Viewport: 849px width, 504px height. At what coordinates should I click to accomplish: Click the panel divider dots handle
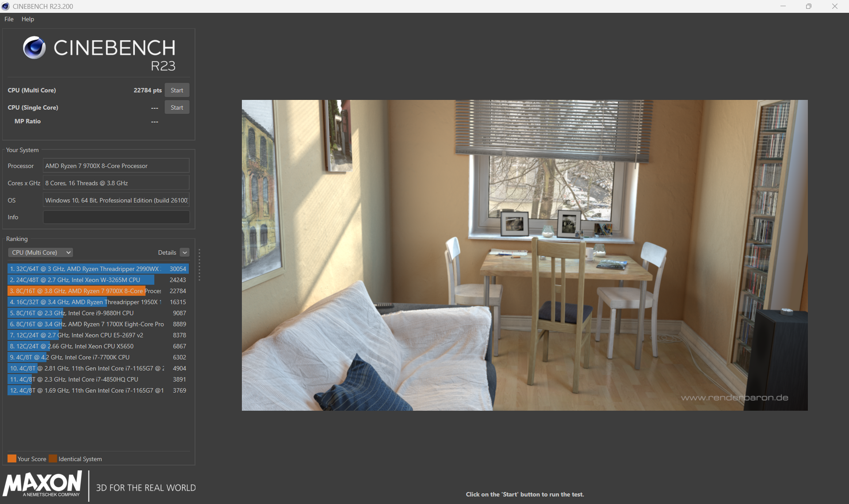coord(199,265)
